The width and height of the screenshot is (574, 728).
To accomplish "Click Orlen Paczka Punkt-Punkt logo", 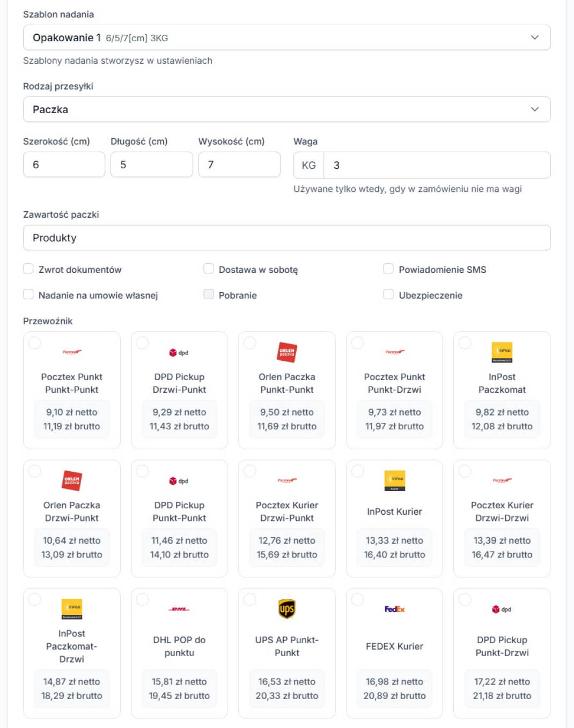I will 287,352.
